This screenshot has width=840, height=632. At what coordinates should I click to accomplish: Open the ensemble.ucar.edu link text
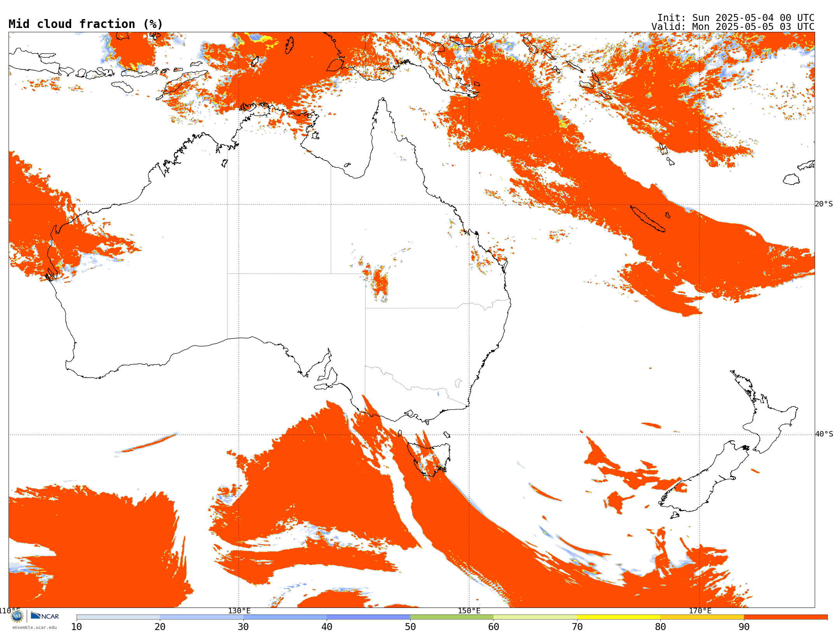pyautogui.click(x=34, y=627)
